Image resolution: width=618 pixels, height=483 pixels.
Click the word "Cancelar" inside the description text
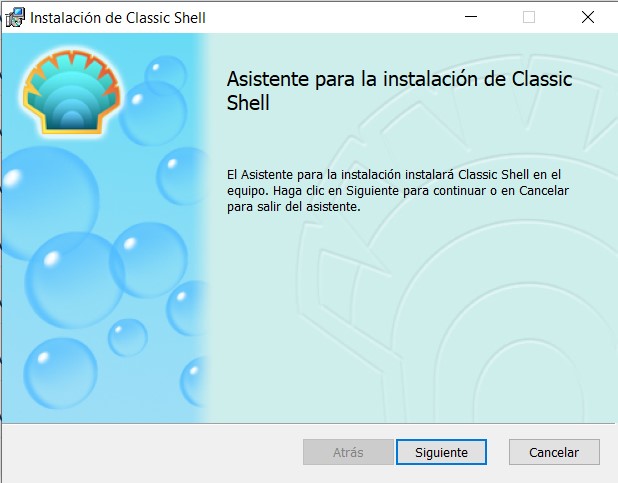(544, 191)
